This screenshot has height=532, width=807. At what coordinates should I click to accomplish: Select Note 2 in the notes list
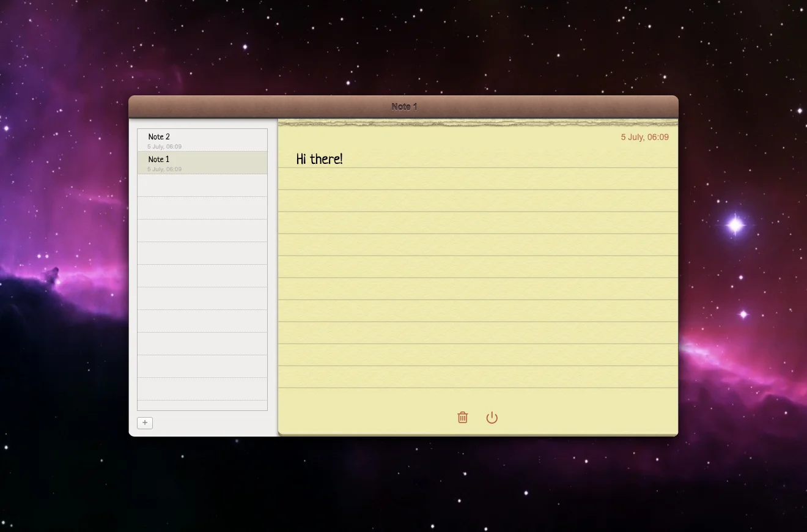pos(202,140)
